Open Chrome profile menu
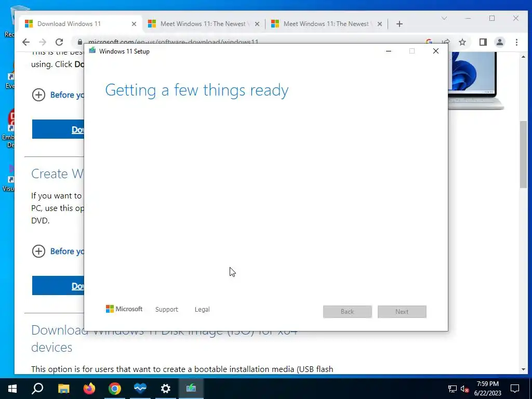 coord(500,42)
